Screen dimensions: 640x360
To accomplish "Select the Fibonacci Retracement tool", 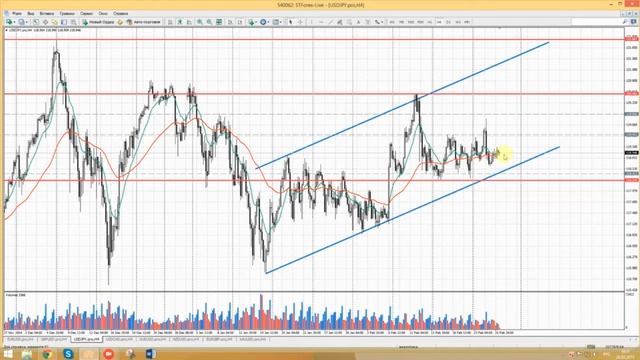I will click(349, 22).
